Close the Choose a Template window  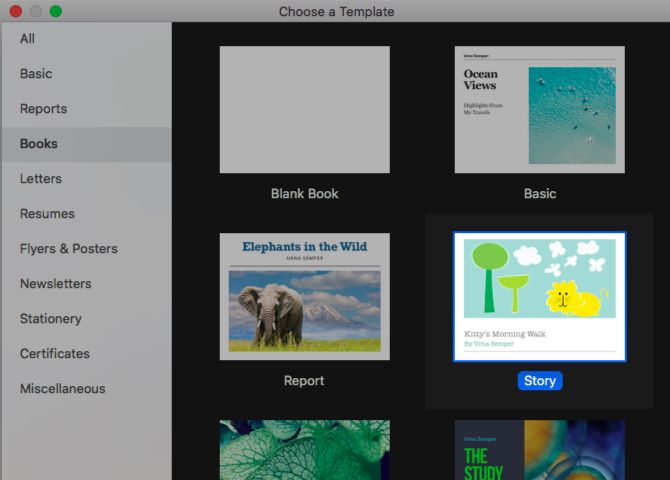[x=16, y=11]
